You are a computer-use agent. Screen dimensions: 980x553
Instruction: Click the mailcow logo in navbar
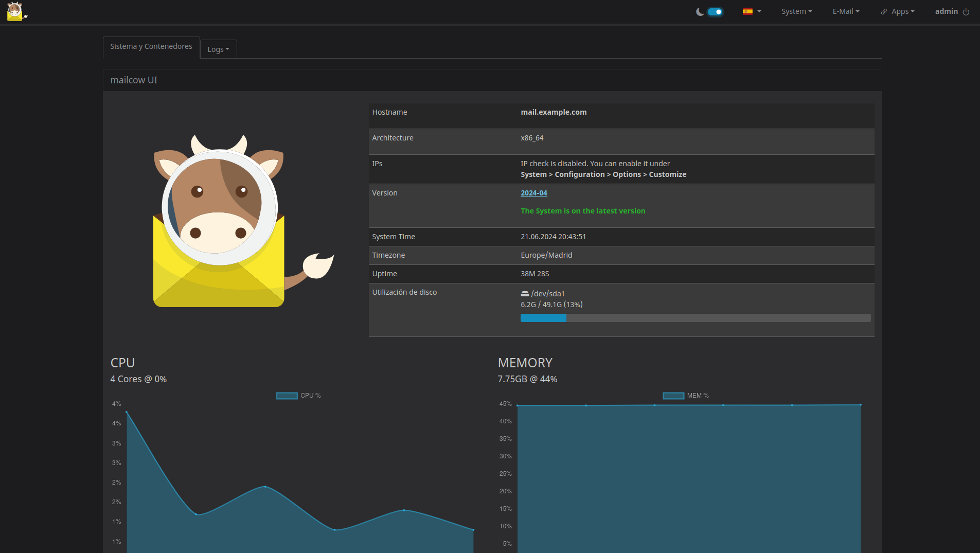[16, 11]
